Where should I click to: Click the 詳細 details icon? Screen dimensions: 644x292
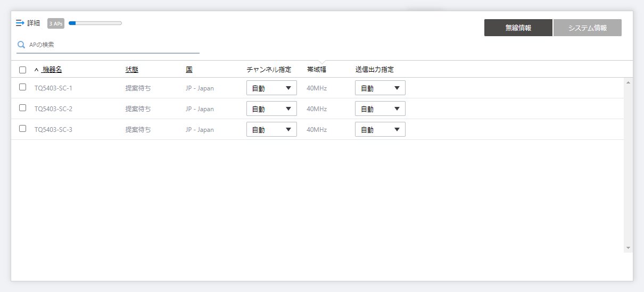[20, 23]
